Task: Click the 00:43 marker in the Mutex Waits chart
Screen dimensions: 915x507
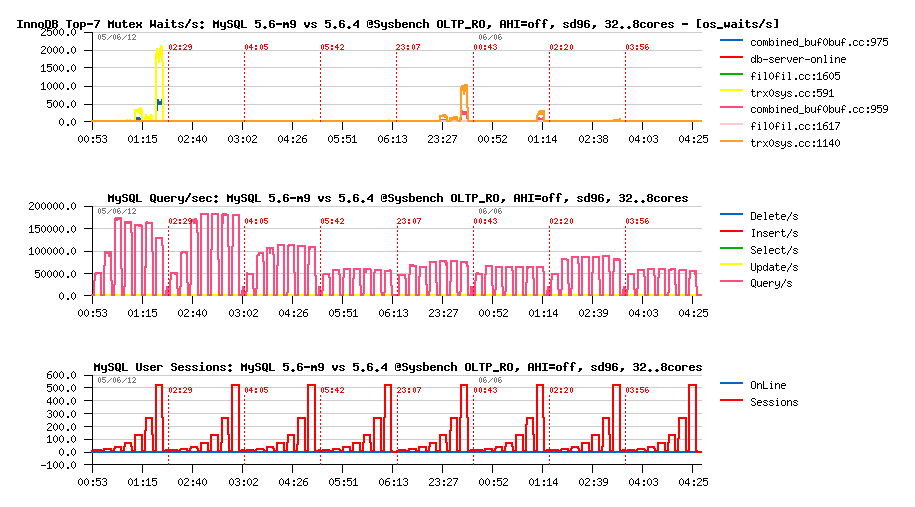Action: click(486, 47)
